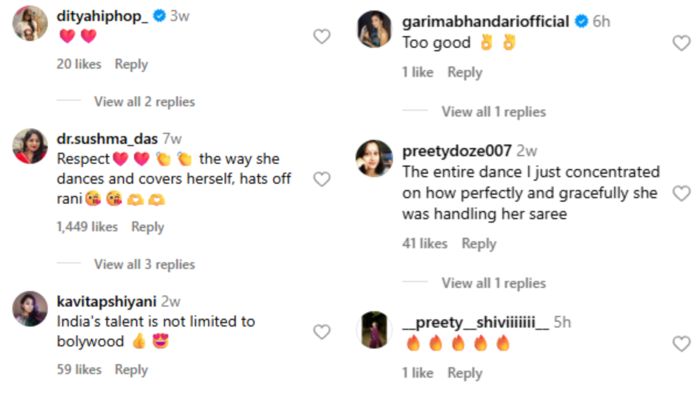The height and width of the screenshot is (394, 700).
Task: Like dityahiphop_'s comment with heart icon
Action: point(321,37)
